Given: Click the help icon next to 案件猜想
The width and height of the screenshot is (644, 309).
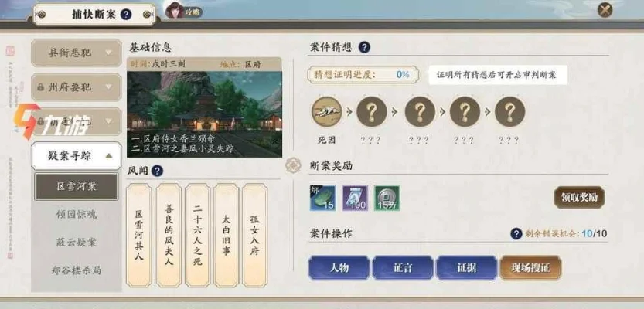Looking at the screenshot, I should pos(364,47).
